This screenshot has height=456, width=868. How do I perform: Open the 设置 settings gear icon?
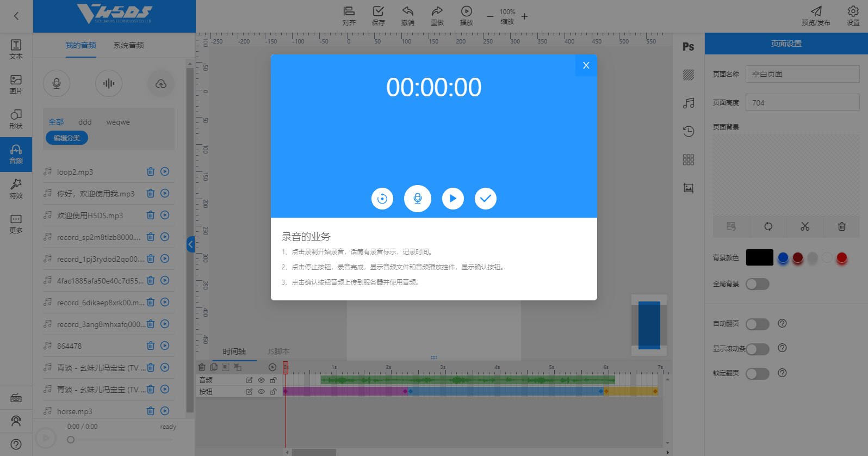(853, 16)
